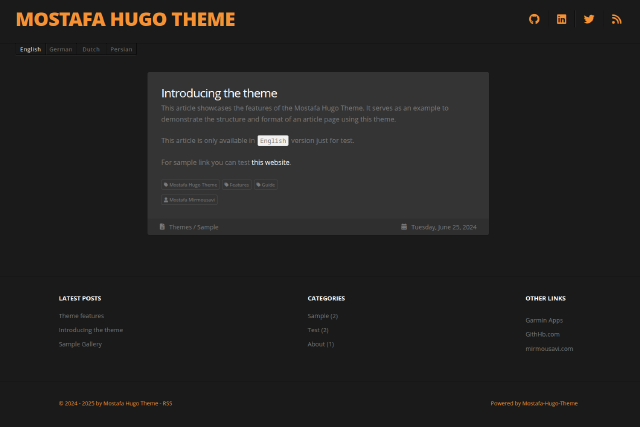Image resolution: width=640 pixels, height=427 pixels.
Task: Switch language to German
Action: [x=60, y=49]
